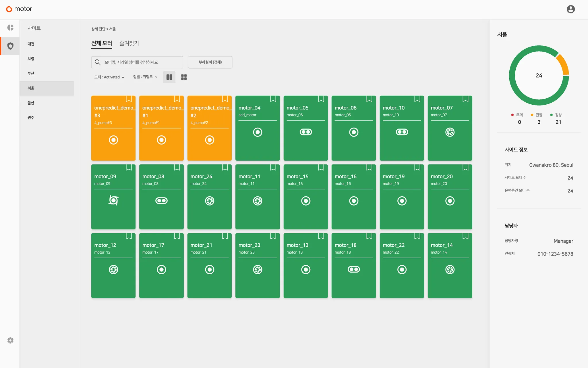This screenshot has width=588, height=368.
Task: Click fan icon on motor_07 card
Action: (x=450, y=132)
